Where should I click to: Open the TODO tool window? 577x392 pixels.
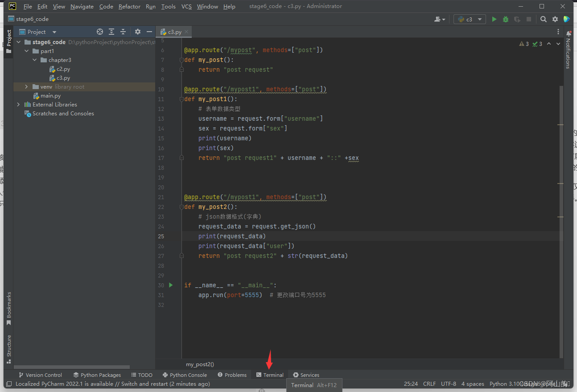(142, 375)
